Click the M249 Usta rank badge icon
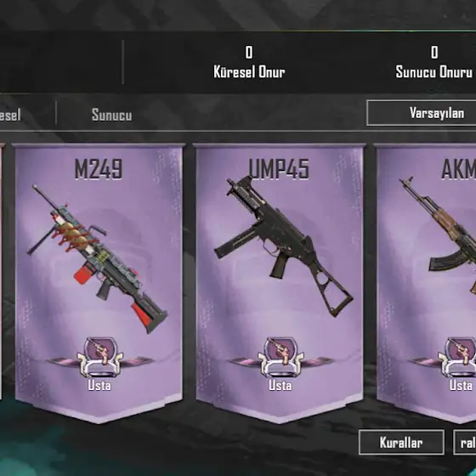 coord(100,357)
